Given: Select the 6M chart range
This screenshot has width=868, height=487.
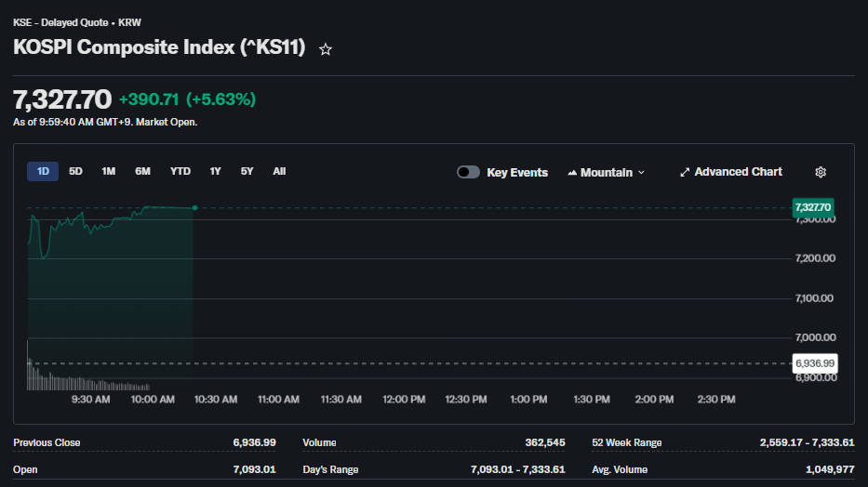Looking at the screenshot, I should [x=143, y=171].
